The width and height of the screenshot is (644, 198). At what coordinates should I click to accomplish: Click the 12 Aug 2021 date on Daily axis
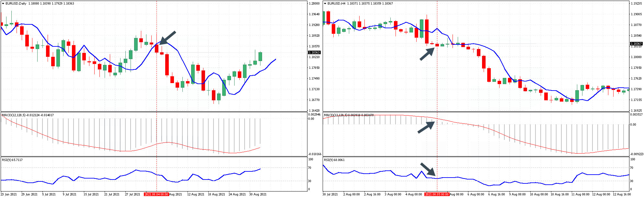(196, 194)
